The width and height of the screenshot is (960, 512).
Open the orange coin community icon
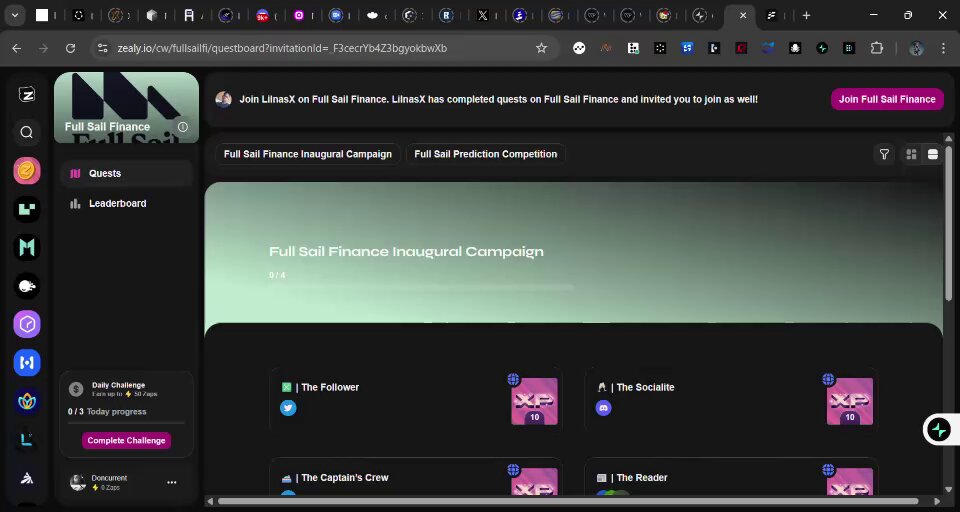(27, 171)
